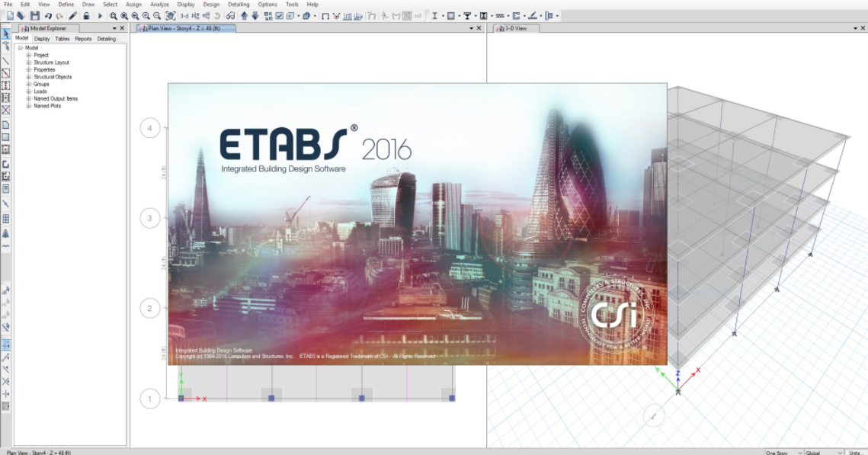This screenshot has width=868, height=455.
Task: Move up in story list arrow
Action: tap(244, 16)
